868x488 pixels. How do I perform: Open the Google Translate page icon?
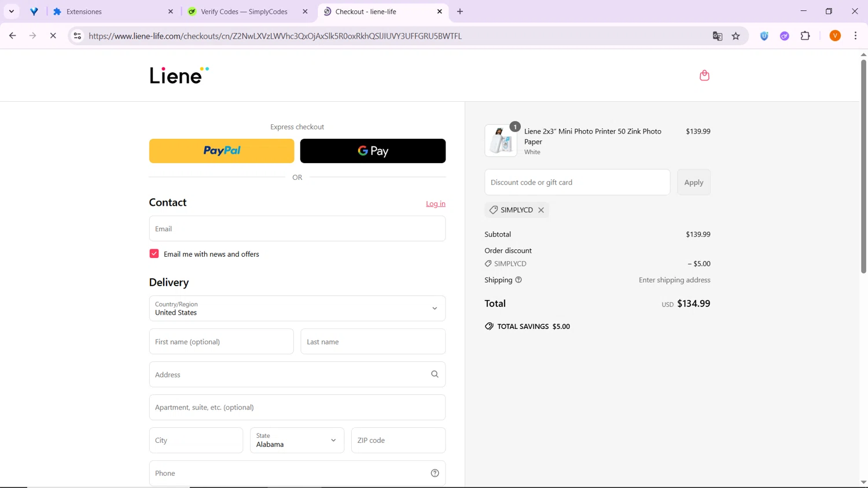coord(718,36)
